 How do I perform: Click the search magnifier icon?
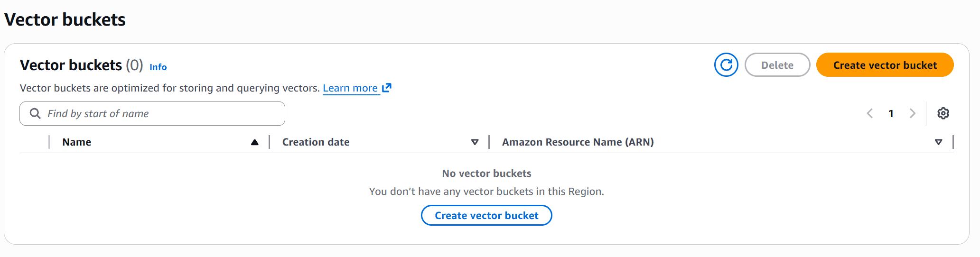pyautogui.click(x=35, y=113)
